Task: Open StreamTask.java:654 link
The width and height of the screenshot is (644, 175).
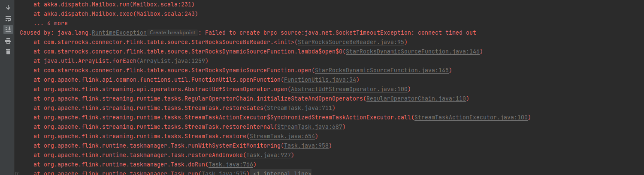Action: 282,136
